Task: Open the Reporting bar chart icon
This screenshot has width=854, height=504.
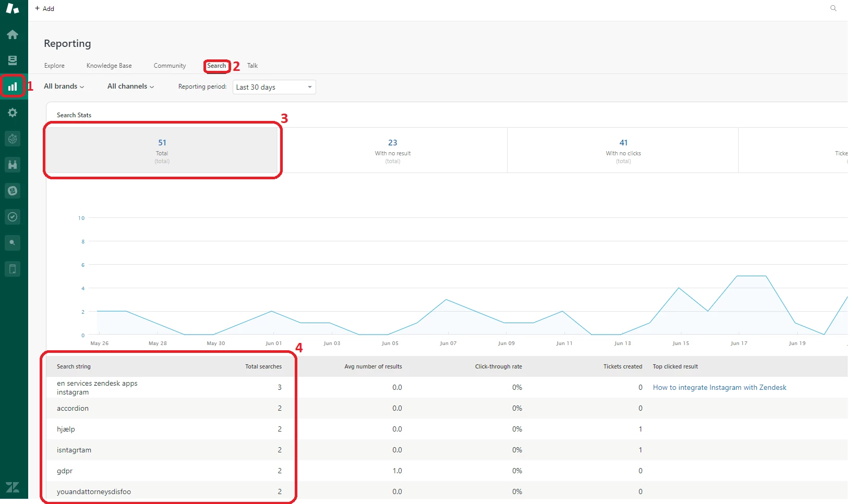Action: (13, 87)
